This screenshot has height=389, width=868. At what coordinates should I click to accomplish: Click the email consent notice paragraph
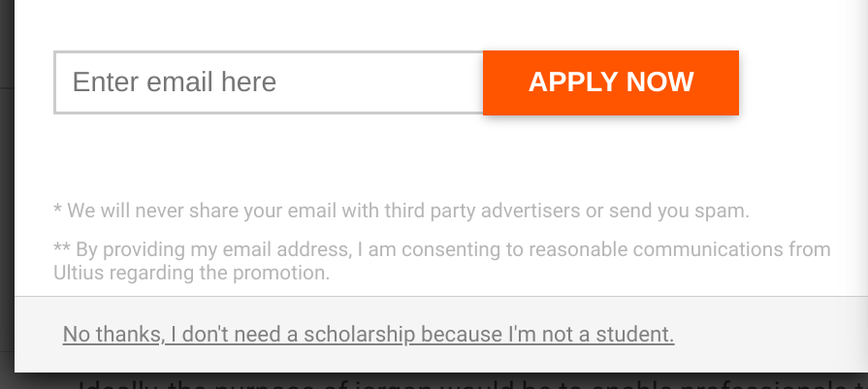(x=441, y=261)
